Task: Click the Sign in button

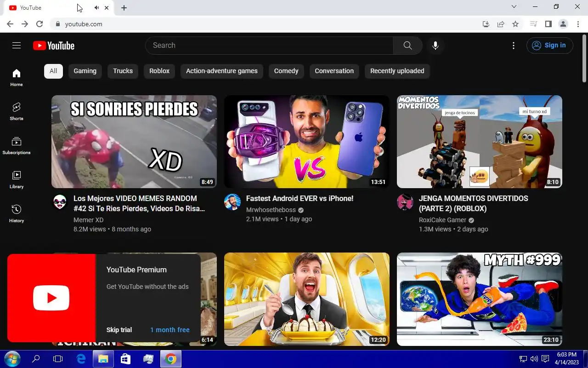Action: (550, 45)
